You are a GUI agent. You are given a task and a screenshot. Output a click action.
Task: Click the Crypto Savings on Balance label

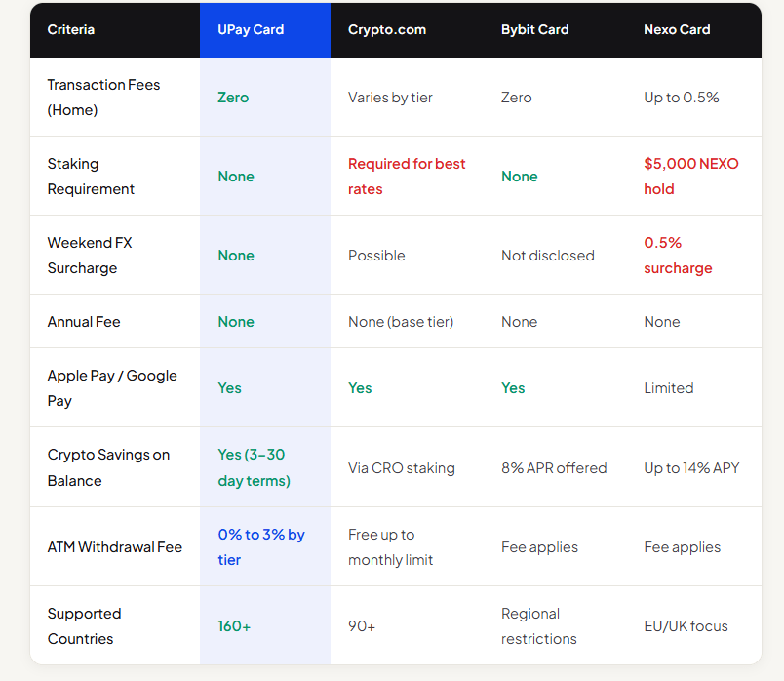pyautogui.click(x=108, y=466)
